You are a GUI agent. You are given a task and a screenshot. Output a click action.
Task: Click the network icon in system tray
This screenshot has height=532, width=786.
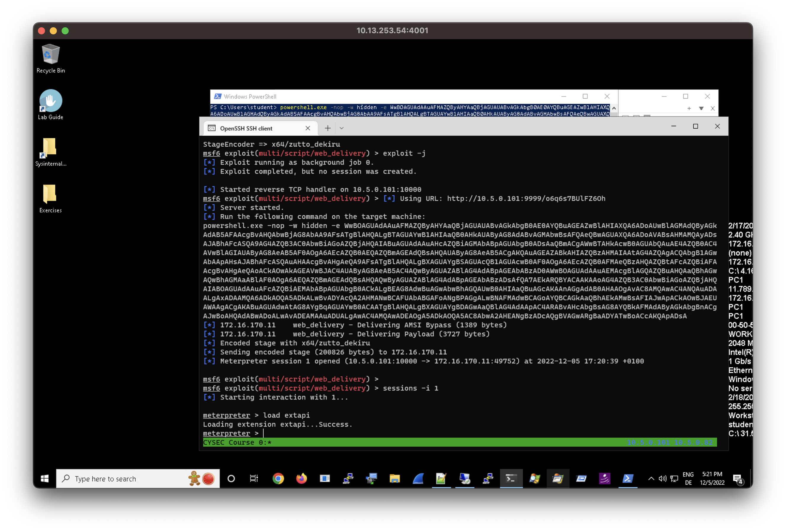[x=674, y=479]
